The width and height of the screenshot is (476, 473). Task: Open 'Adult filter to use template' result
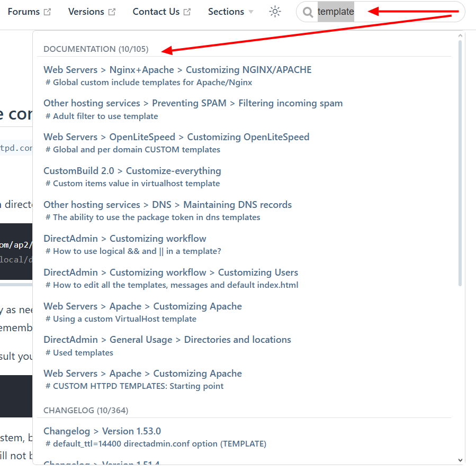pyautogui.click(x=102, y=116)
